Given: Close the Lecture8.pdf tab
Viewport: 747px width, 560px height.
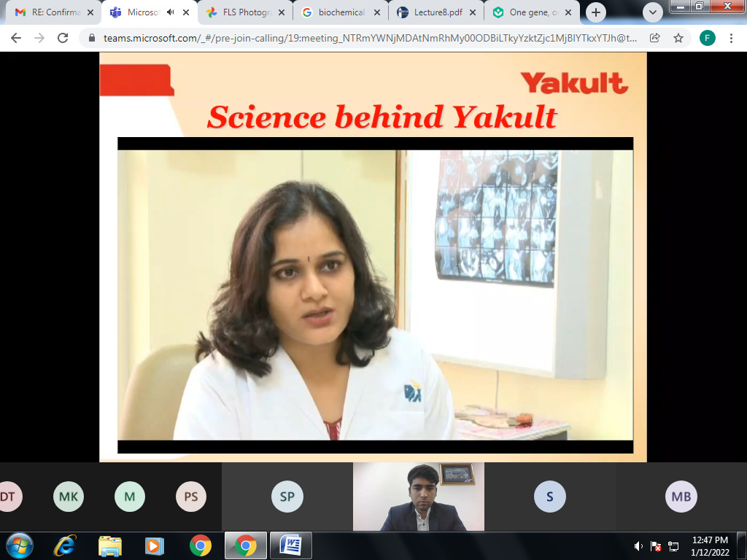Looking at the screenshot, I should pos(473,12).
